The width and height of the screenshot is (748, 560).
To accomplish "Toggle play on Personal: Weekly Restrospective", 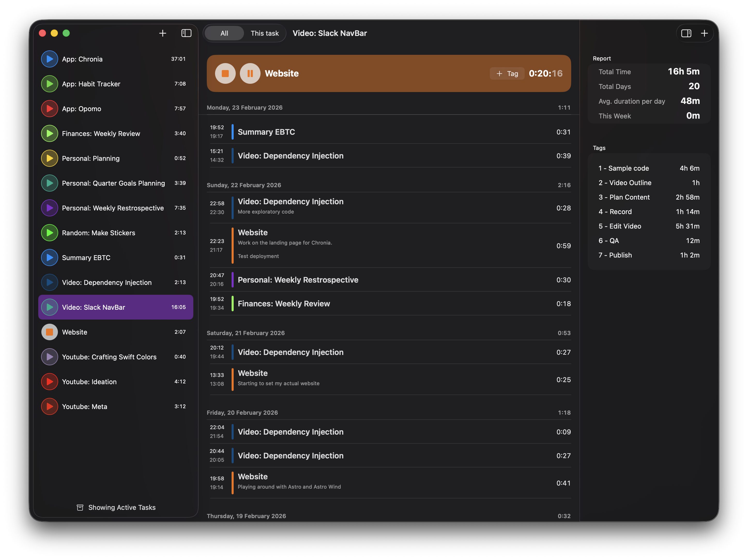I will [49, 208].
